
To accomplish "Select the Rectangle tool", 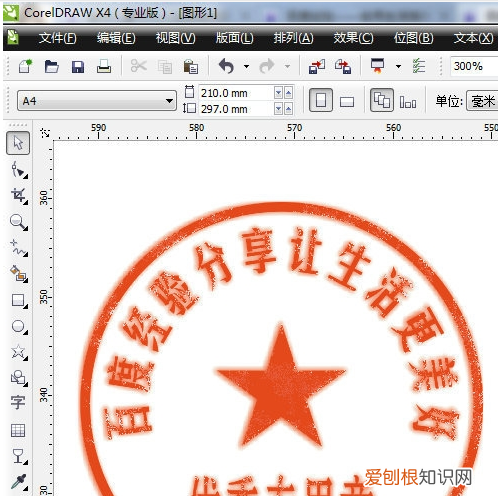I will click(x=19, y=301).
